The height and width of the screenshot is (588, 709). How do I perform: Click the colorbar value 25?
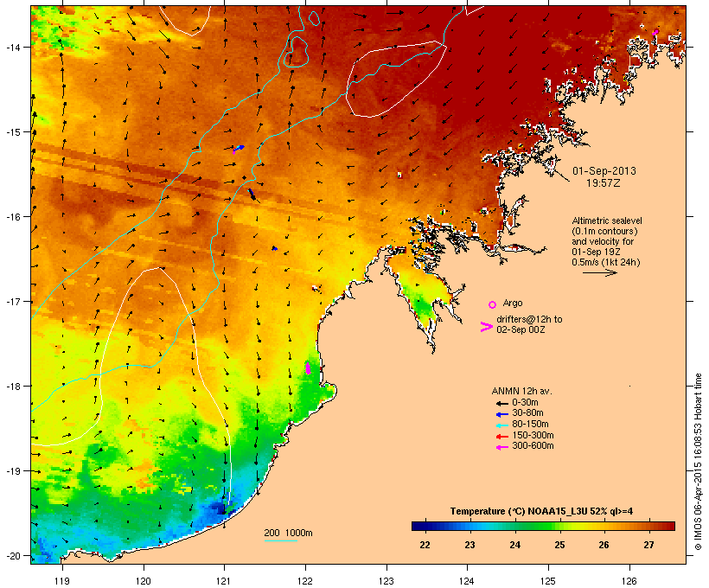[559, 545]
